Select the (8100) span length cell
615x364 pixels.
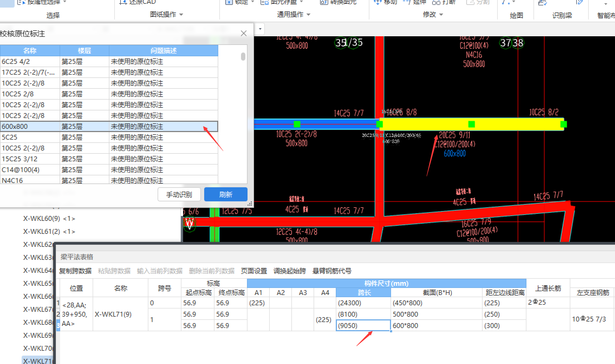click(x=363, y=314)
